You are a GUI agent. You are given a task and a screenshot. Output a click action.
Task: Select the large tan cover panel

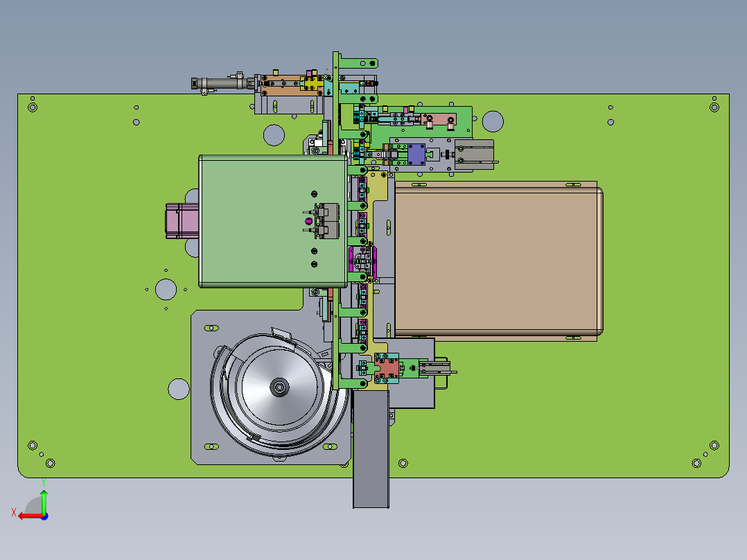point(499,261)
